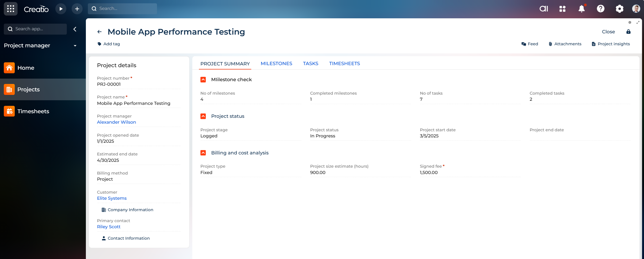Run a process with the play button
This screenshot has width=644, height=259.
tap(61, 9)
